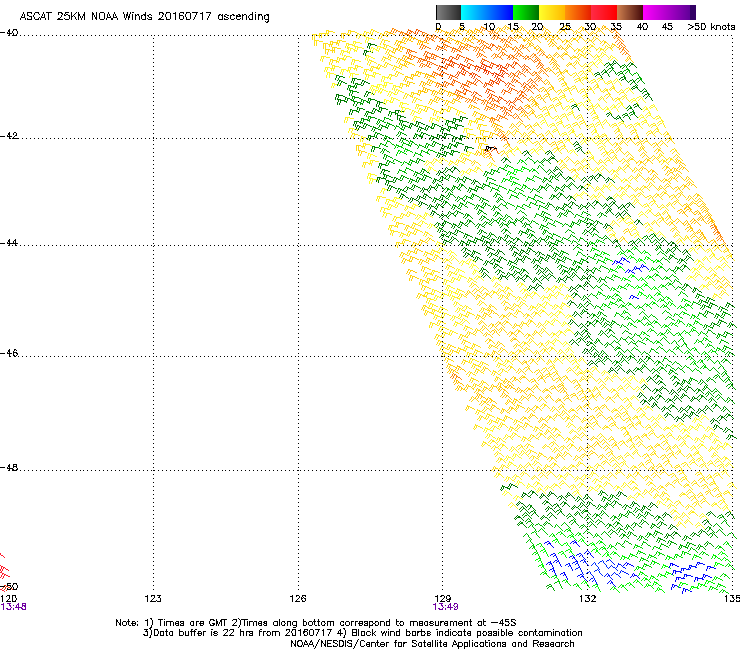
Task: Select the orange 25-30 knots legend segment
Action: [x=578, y=12]
